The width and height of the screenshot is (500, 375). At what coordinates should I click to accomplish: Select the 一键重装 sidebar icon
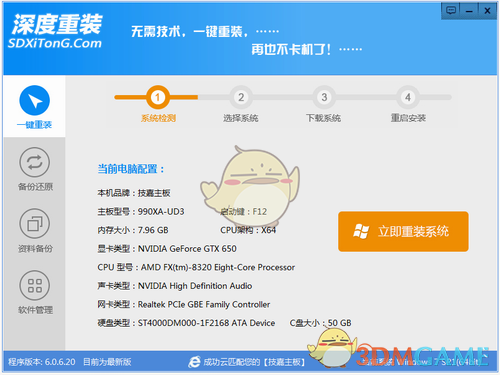point(35,101)
